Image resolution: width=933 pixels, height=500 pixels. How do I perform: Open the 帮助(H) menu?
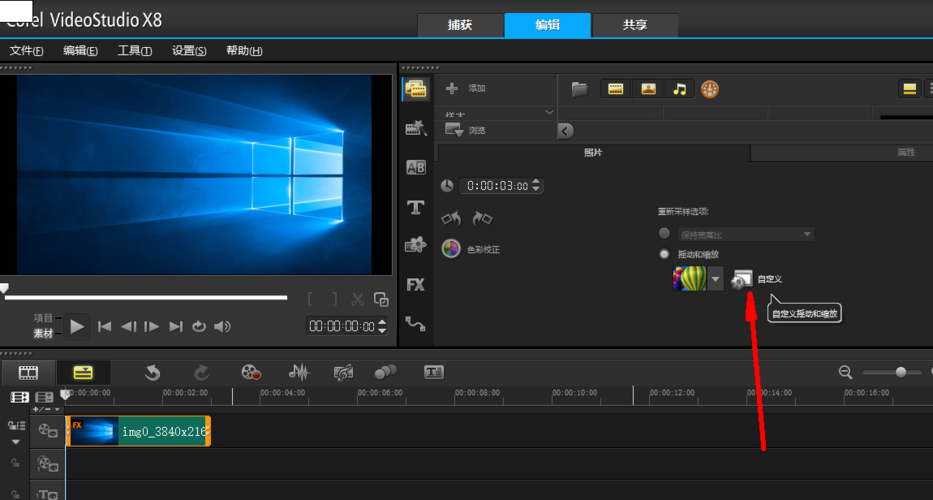point(244,51)
